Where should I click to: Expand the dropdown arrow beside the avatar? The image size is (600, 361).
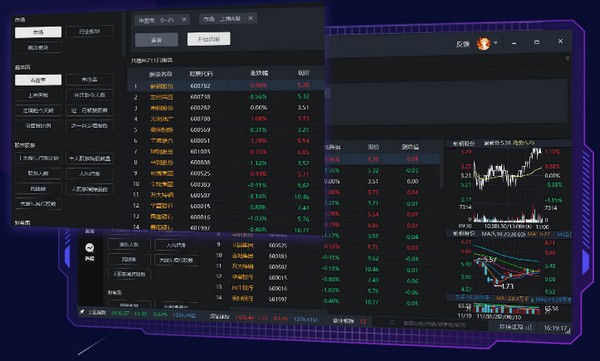[x=496, y=42]
